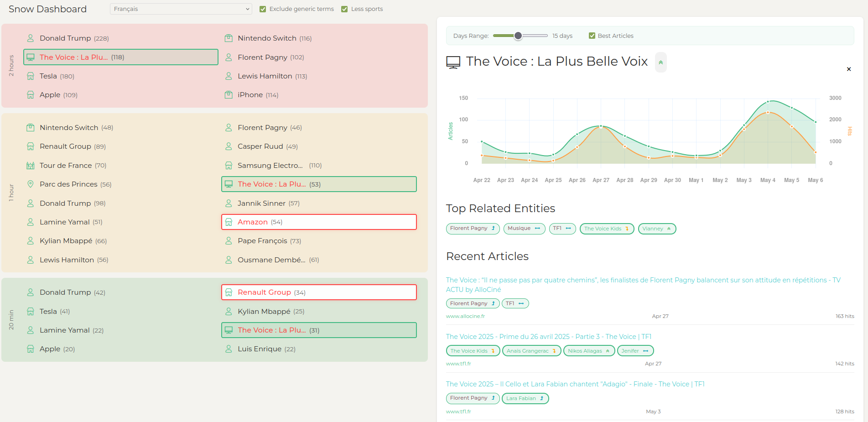Click the store icon beside Tesla (41)
Image resolution: width=868 pixels, height=422 pixels.
click(31, 312)
